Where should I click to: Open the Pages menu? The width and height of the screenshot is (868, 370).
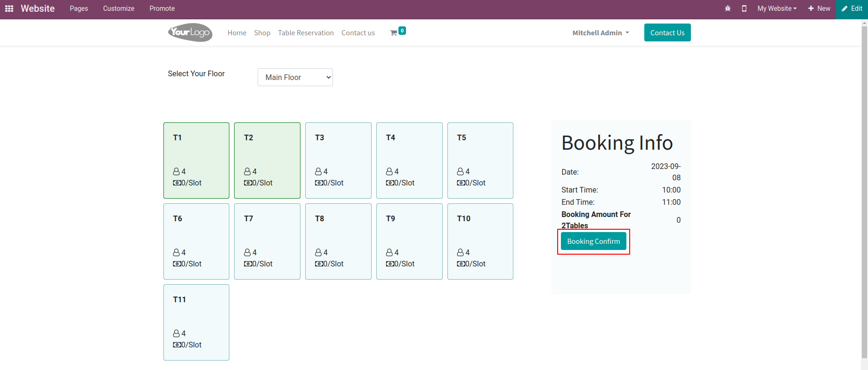pos(79,8)
